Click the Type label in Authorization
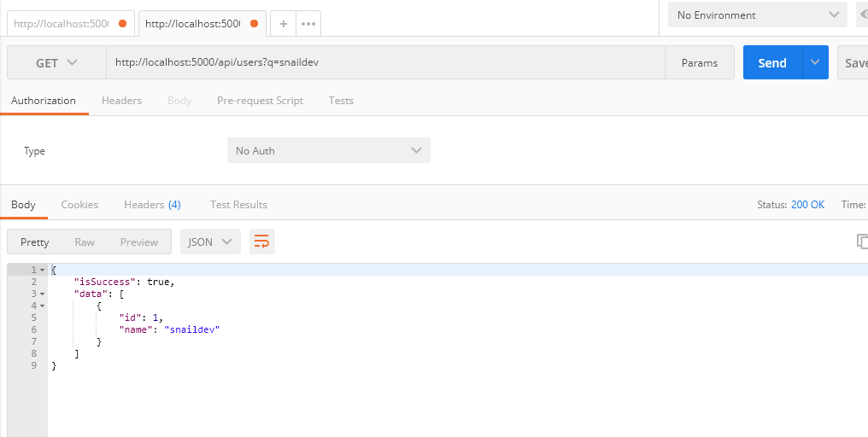868x437 pixels. pos(34,151)
